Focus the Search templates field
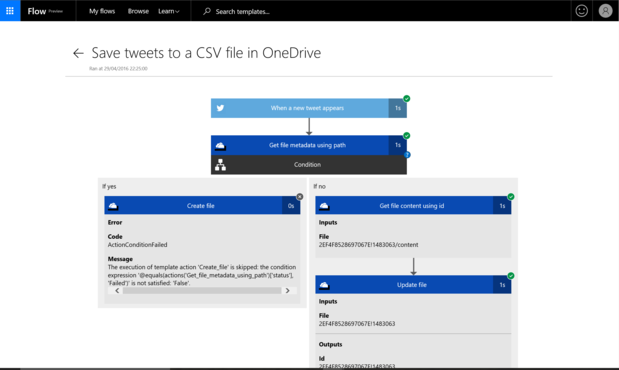 pos(242,11)
